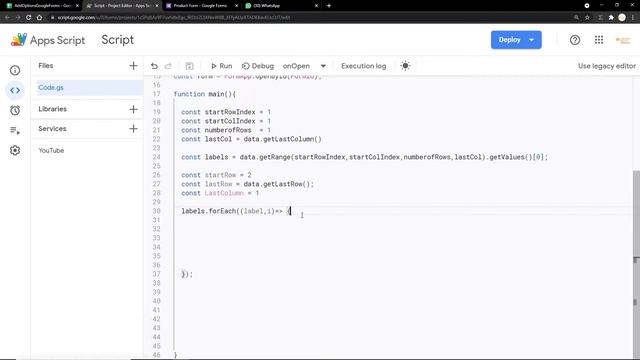Click line 17 function main text
The image size is (640, 360).
[205, 94]
